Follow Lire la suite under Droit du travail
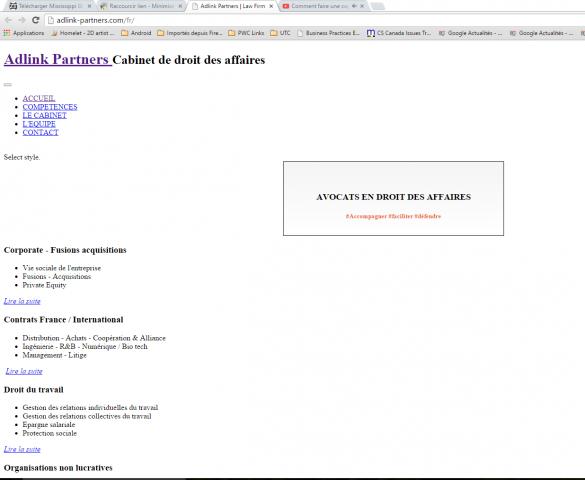This screenshot has height=480, width=585. click(22, 449)
